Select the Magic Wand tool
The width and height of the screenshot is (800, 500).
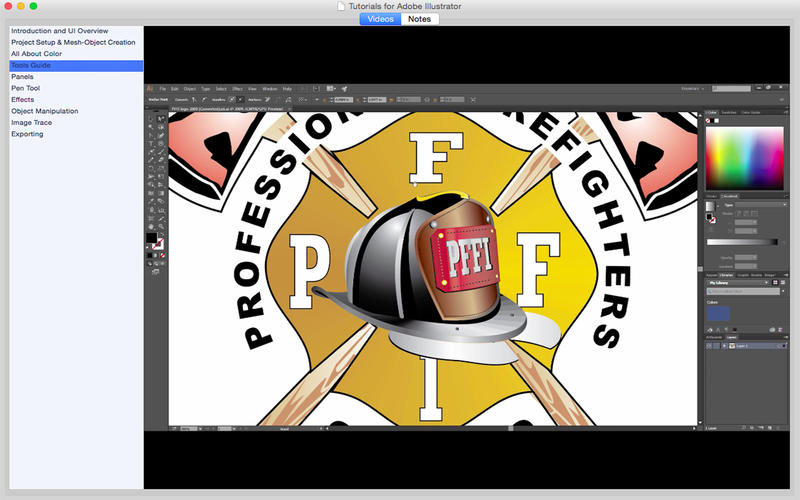pos(151,127)
